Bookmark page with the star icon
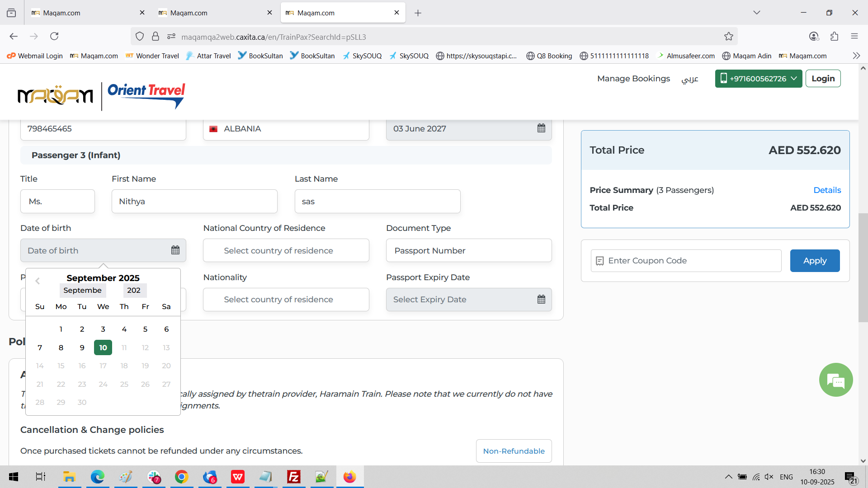The image size is (868, 488). (x=728, y=37)
